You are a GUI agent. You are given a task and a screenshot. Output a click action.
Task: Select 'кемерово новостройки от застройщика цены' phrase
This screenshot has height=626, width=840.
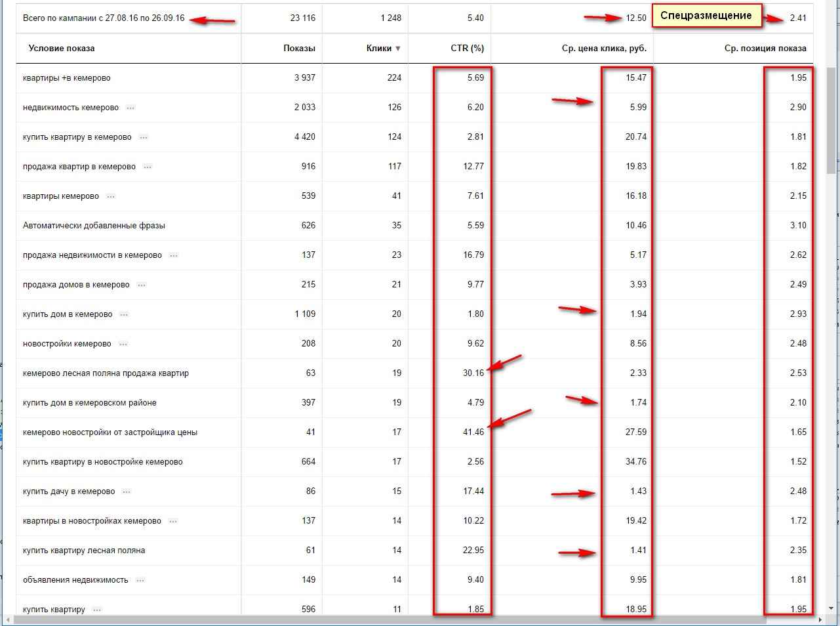coord(110,432)
